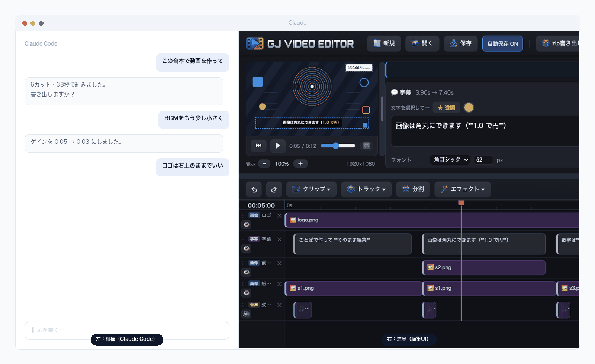Redo the last edit
Image resolution: width=595 pixels, height=364 pixels.
click(x=274, y=189)
